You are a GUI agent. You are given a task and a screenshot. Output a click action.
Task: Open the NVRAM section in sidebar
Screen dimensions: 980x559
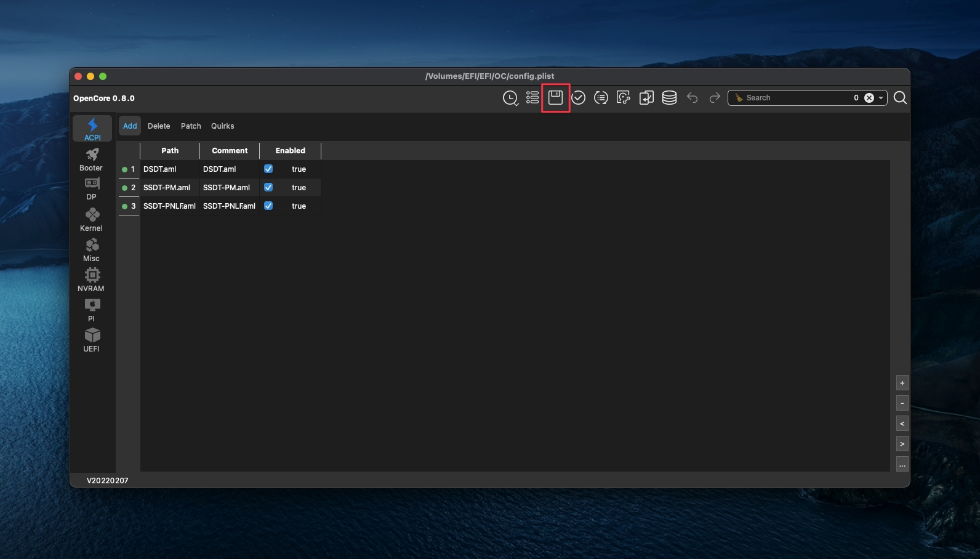pos(92,279)
